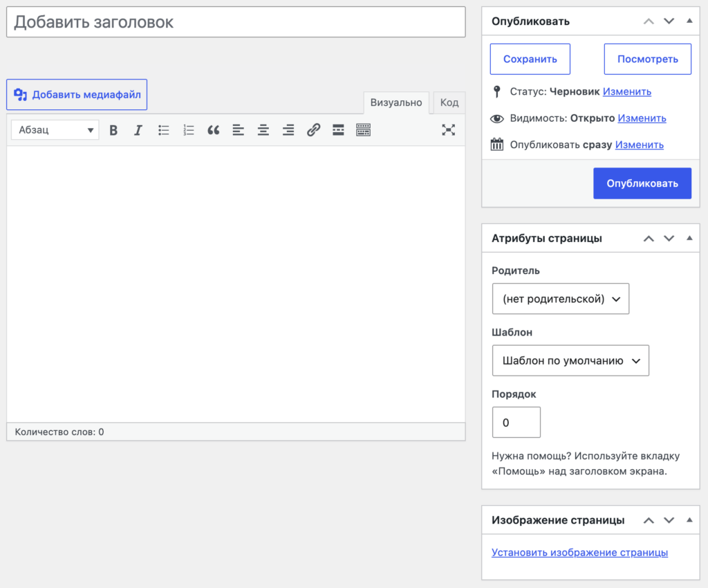Screen dimensions: 708x588
Task: Click the Порядок number field
Action: (x=516, y=422)
